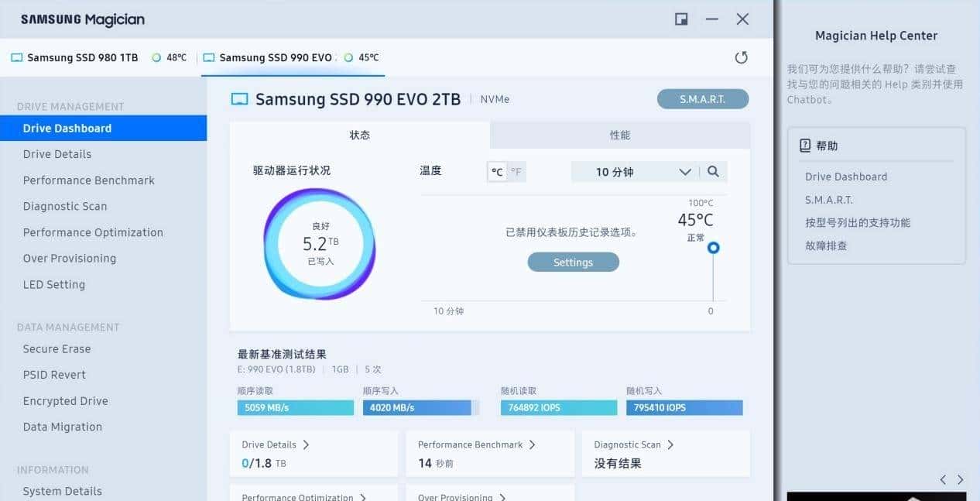Switch temperature unit to °F
The height and width of the screenshot is (501, 980).
tap(516, 172)
